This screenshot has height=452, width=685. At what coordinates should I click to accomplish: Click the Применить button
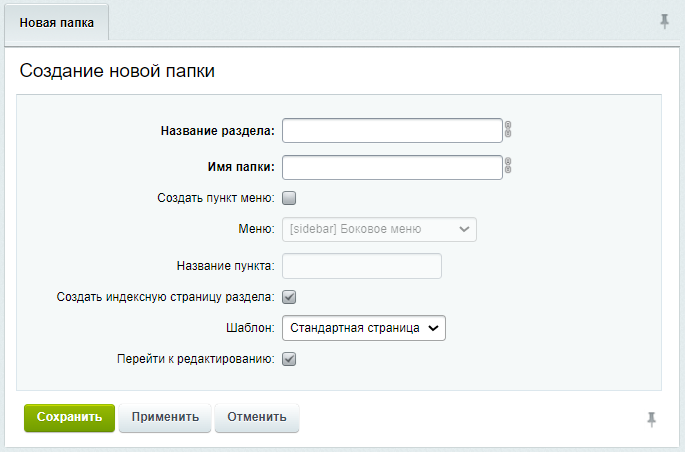pos(165,417)
